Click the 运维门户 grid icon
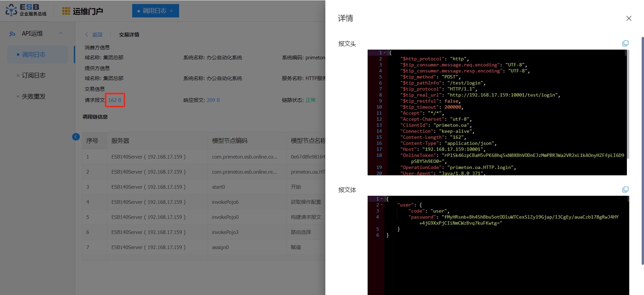Image resolution: width=644 pixels, height=295 pixels. (x=66, y=11)
